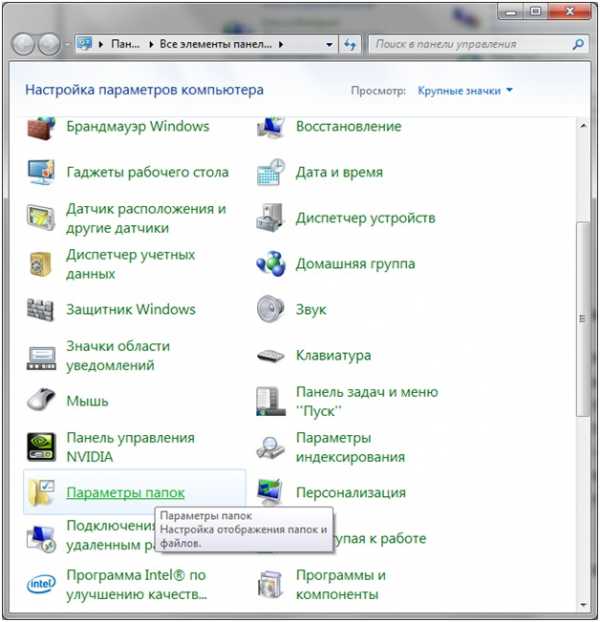Viewport: 600px width, 622px height.
Task: Click the Персонализация link
Action: click(350, 493)
